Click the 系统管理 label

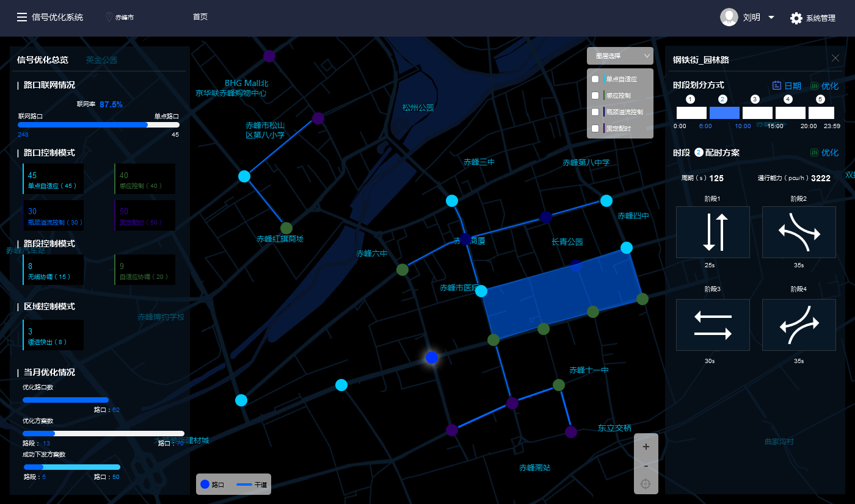coord(821,18)
